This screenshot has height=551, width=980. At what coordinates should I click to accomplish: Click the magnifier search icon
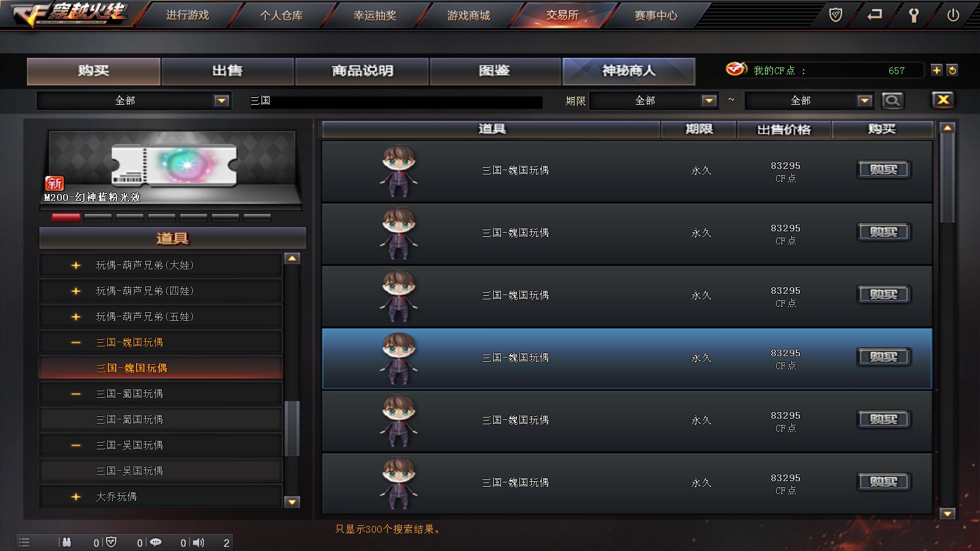tap(892, 100)
